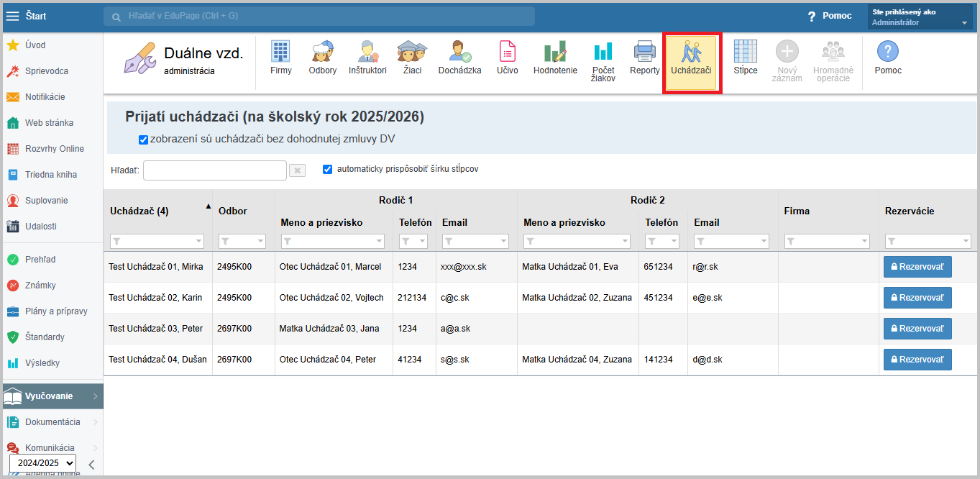The width and height of the screenshot is (980, 479).
Task: Open Triedna kniha in sidebar
Action: pyautogui.click(x=52, y=175)
